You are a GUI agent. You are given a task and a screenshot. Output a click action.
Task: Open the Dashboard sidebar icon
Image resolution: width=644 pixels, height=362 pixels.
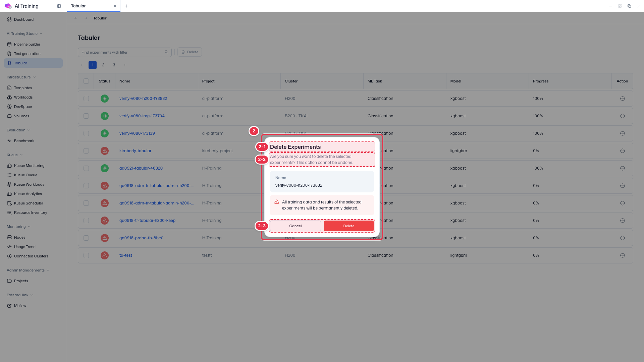tap(9, 19)
